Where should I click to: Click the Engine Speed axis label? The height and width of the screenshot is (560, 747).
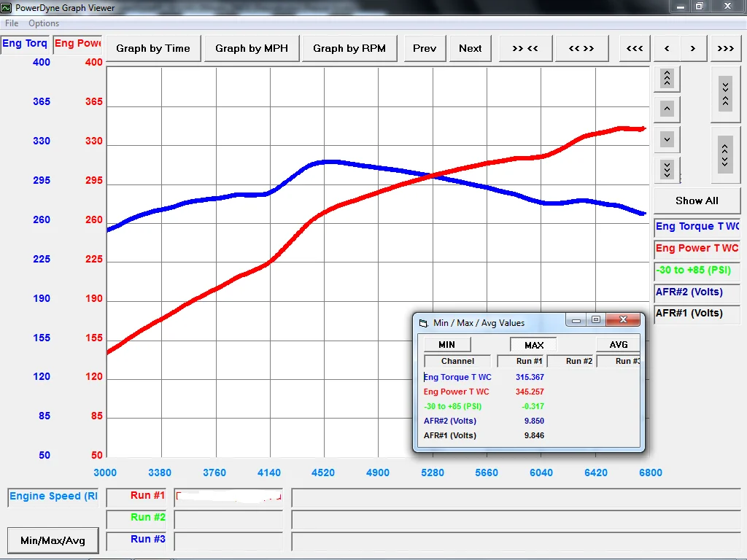click(53, 497)
